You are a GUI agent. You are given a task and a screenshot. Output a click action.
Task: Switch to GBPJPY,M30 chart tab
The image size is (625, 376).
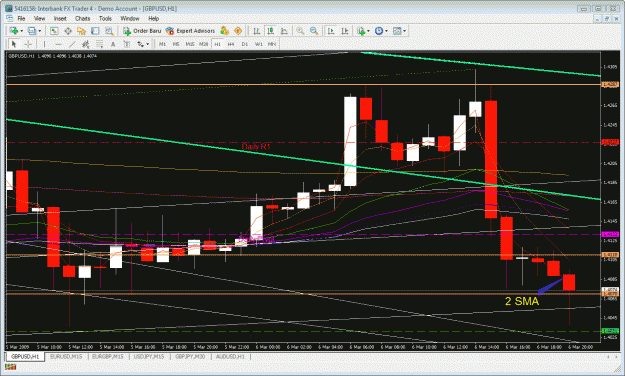[190, 356]
